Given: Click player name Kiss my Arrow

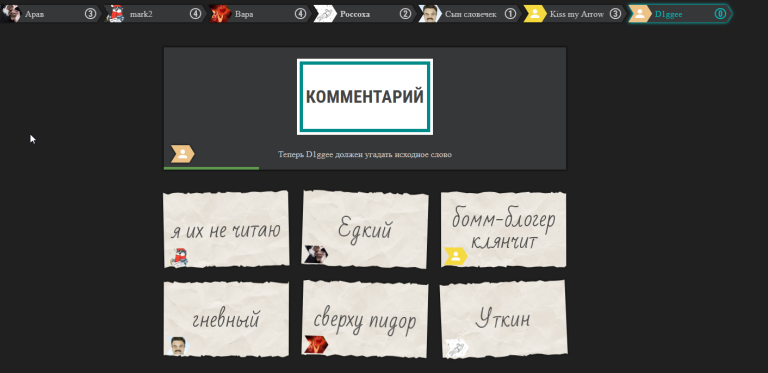Looking at the screenshot, I should click(577, 14).
